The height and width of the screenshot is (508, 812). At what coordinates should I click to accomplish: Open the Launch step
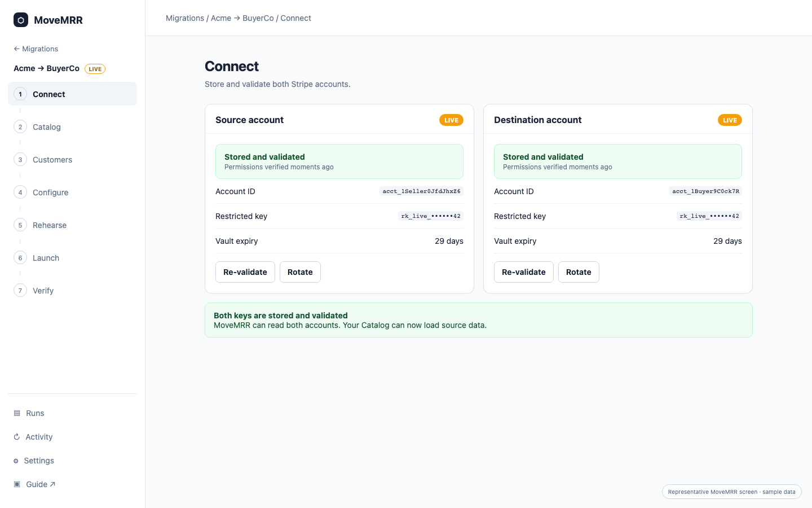point(72,258)
